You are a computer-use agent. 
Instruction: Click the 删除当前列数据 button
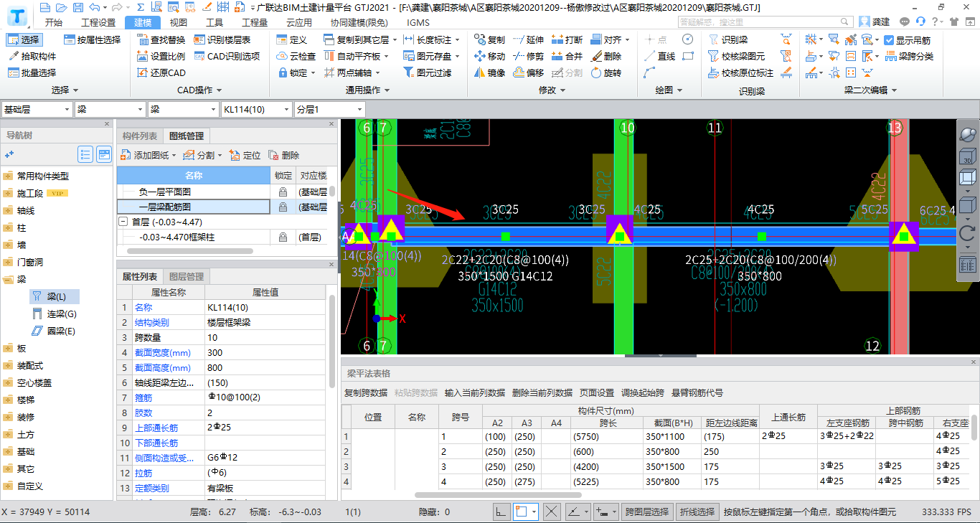coord(542,392)
